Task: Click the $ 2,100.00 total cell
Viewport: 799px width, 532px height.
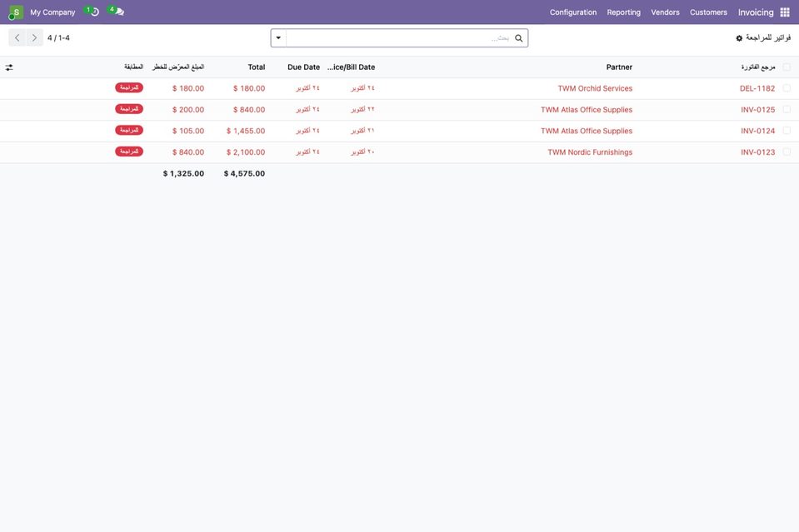Action: point(246,152)
